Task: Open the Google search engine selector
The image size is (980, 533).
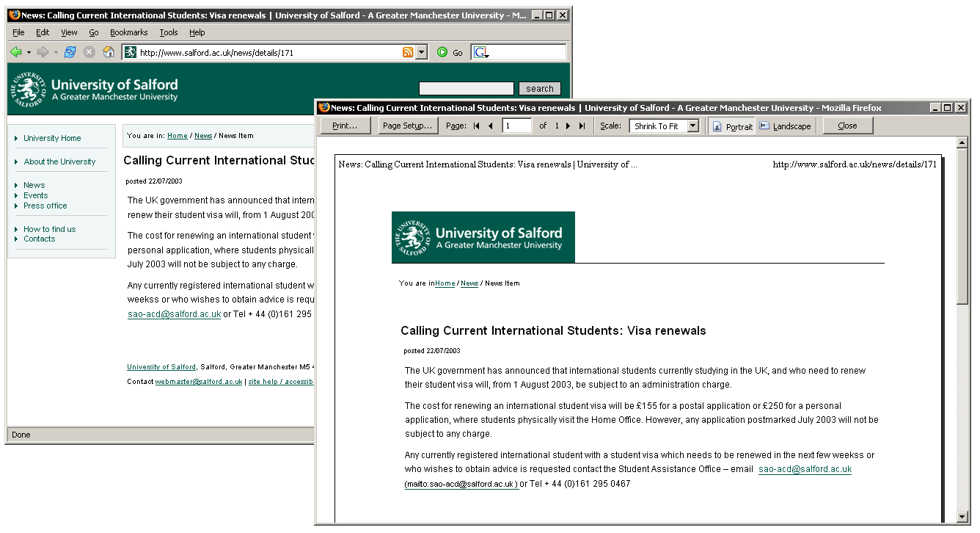Action: 481,52
